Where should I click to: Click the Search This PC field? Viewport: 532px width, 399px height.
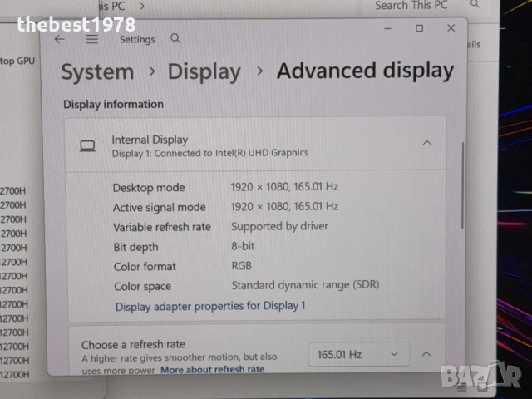(x=411, y=6)
